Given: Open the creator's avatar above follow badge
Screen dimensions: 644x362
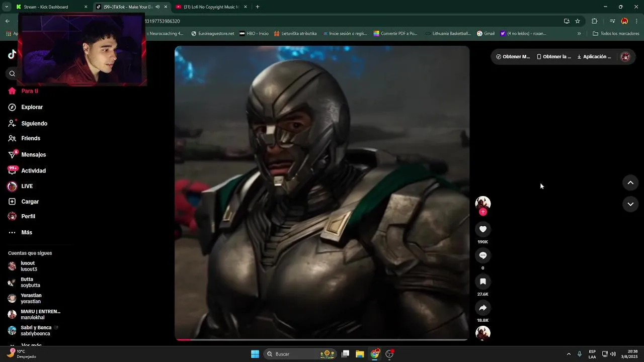Looking at the screenshot, I should coord(483,203).
